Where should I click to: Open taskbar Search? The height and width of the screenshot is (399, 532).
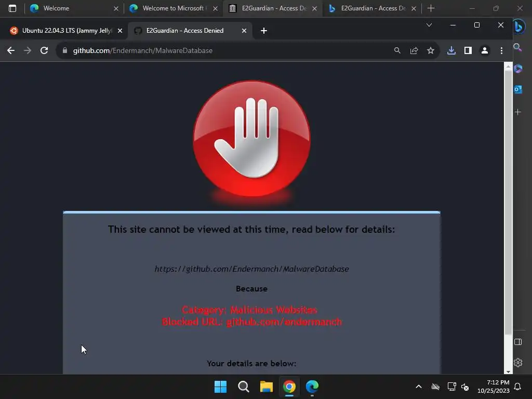243,387
